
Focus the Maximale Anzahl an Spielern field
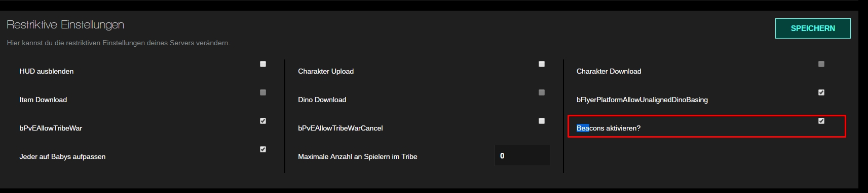coord(522,155)
